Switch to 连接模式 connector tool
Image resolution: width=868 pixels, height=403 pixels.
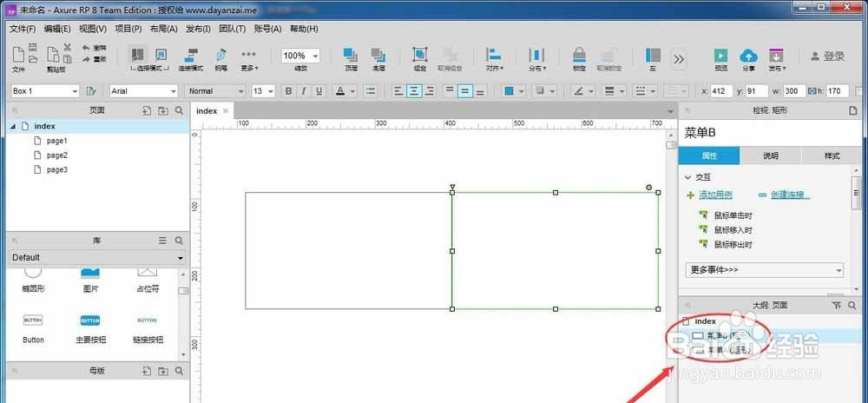(191, 56)
